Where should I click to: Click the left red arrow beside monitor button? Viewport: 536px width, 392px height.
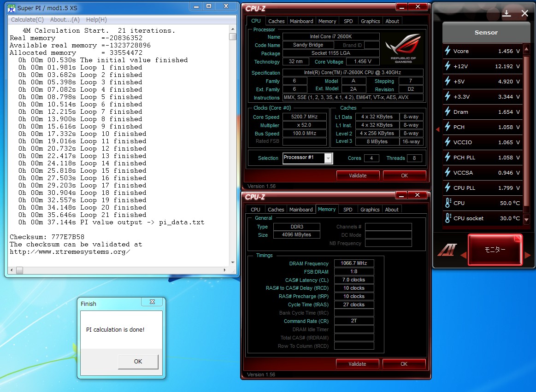point(463,255)
